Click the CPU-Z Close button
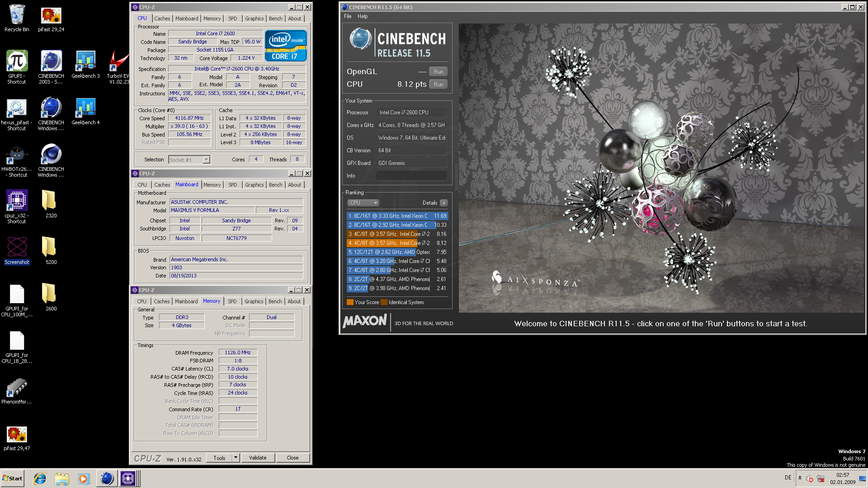 pyautogui.click(x=292, y=458)
